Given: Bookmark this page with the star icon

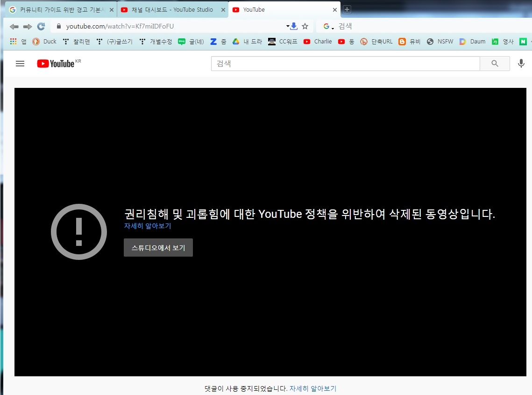Looking at the screenshot, I should click(x=305, y=26).
